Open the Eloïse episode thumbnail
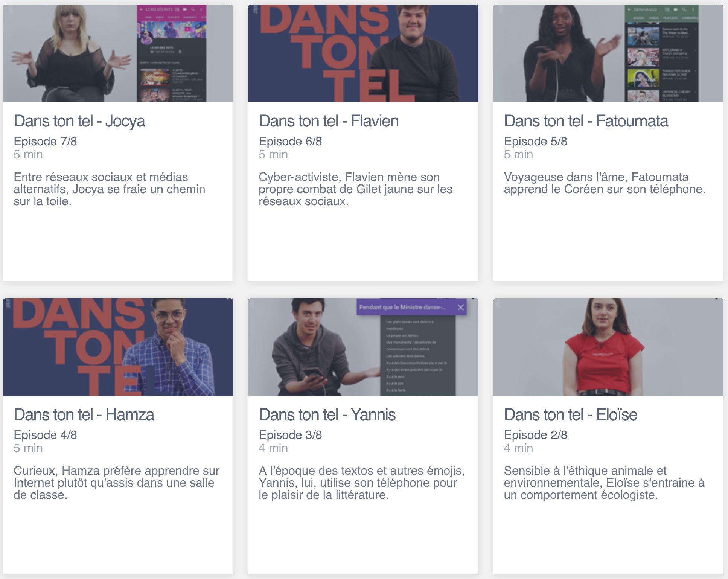728x579 pixels. point(608,347)
